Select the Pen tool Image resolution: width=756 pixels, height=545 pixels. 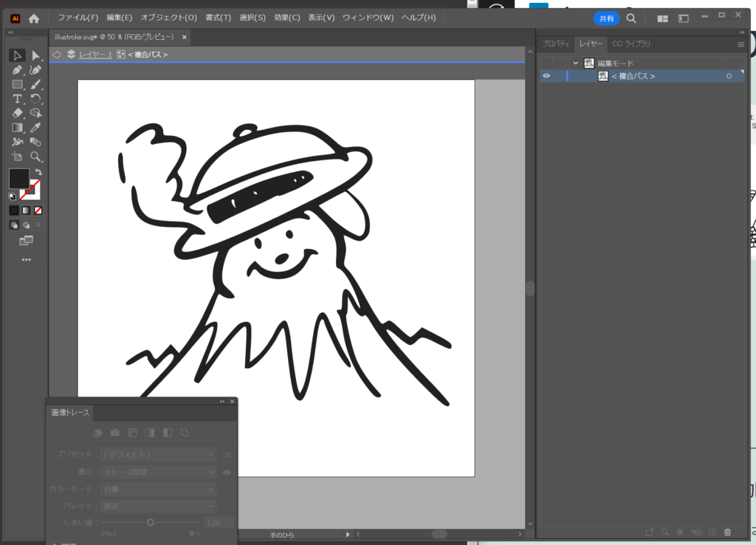(17, 69)
